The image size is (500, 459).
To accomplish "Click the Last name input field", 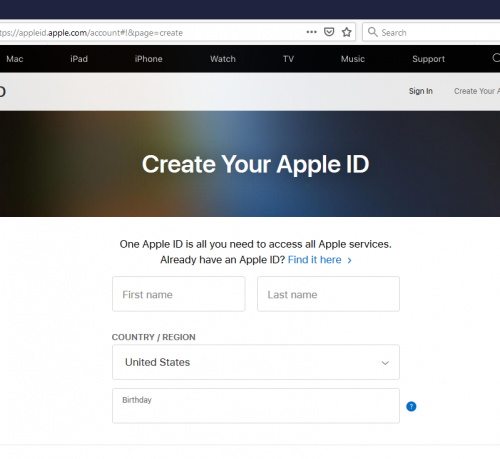I will [x=328, y=294].
